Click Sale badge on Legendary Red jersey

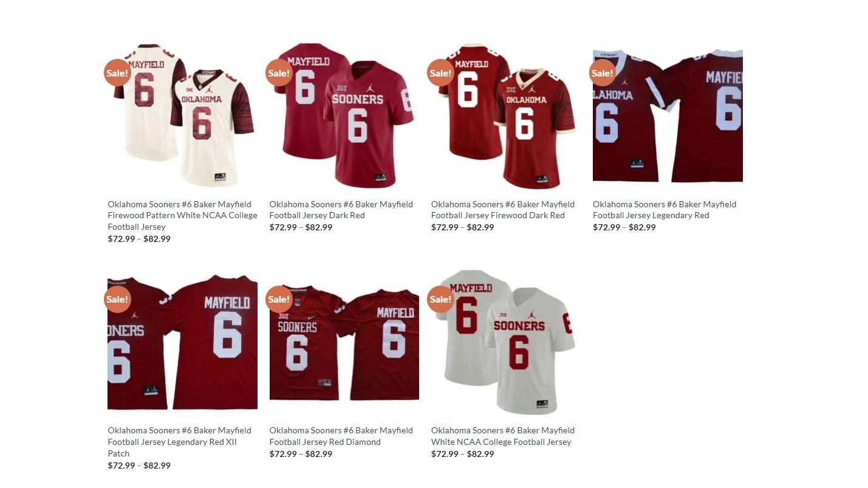pos(603,73)
